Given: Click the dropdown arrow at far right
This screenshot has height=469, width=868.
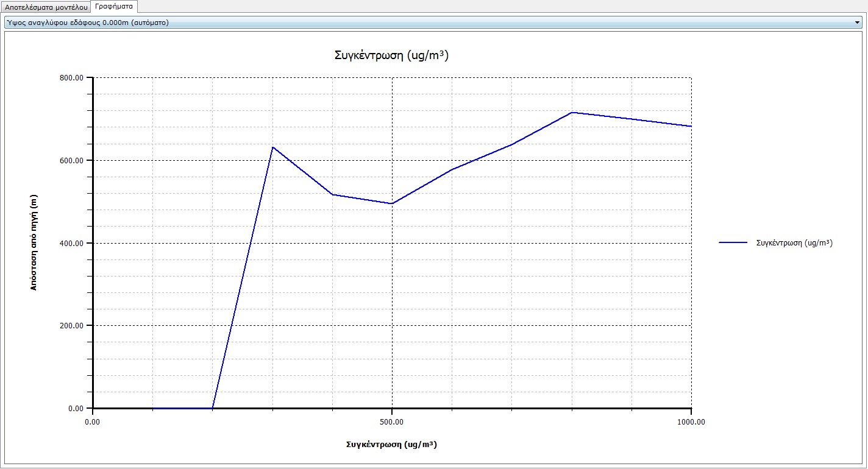Looking at the screenshot, I should pyautogui.click(x=858, y=23).
